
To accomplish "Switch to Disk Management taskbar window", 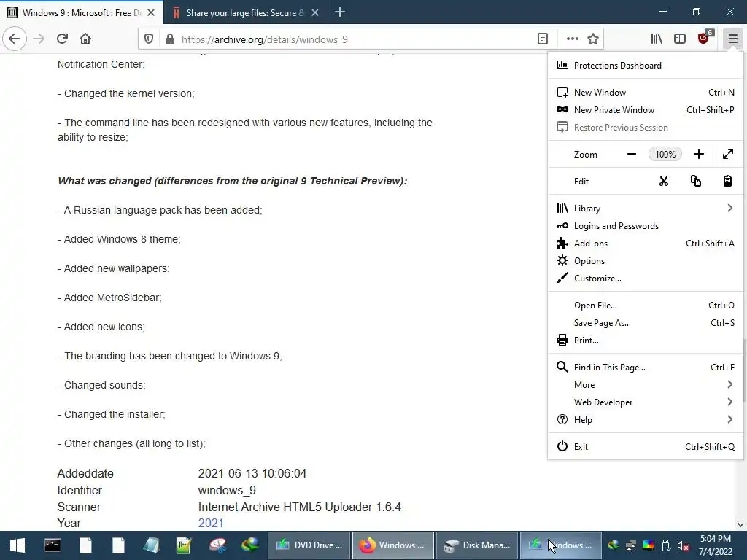I will [x=477, y=545].
